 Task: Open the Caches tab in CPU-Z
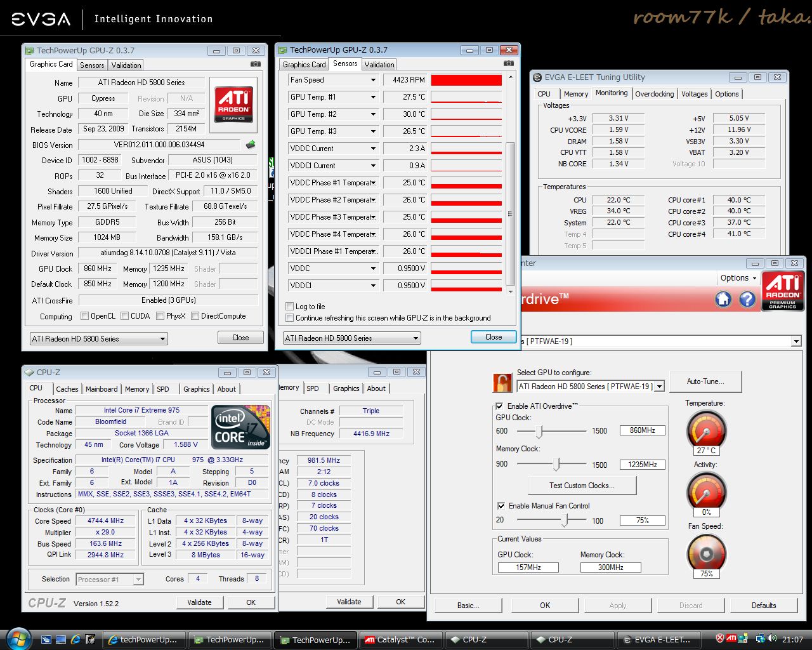pos(67,389)
